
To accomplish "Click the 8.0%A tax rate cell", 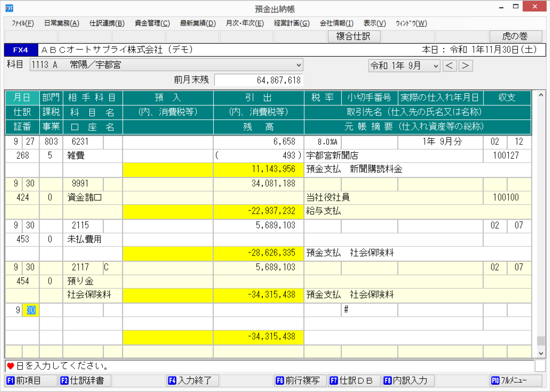I will (323, 142).
